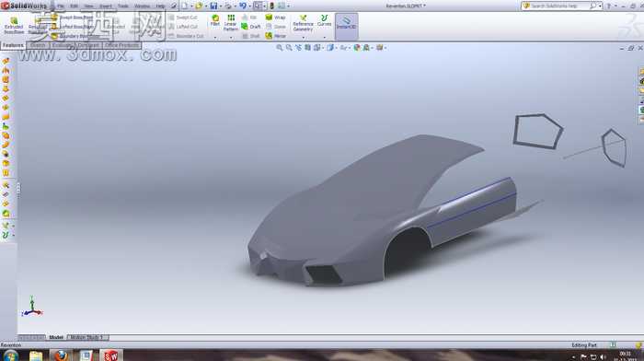
Task: Expand the Linear Pattern dropdown arrow
Action: pyautogui.click(x=231, y=38)
